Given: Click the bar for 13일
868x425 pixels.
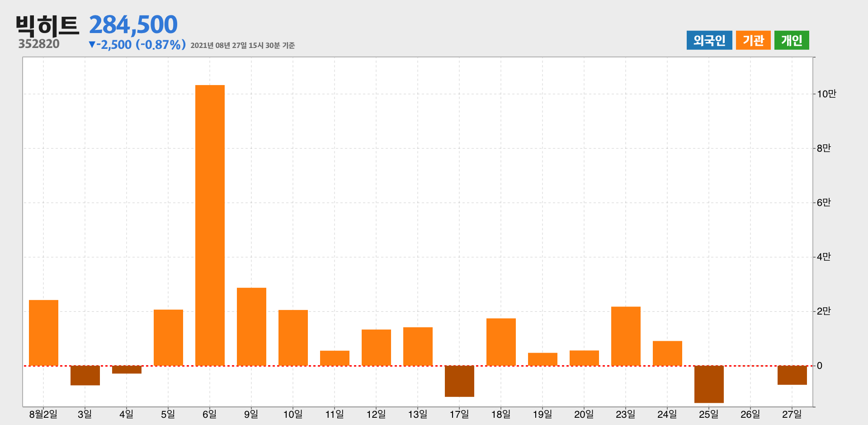Looking at the screenshot, I should point(418,346).
